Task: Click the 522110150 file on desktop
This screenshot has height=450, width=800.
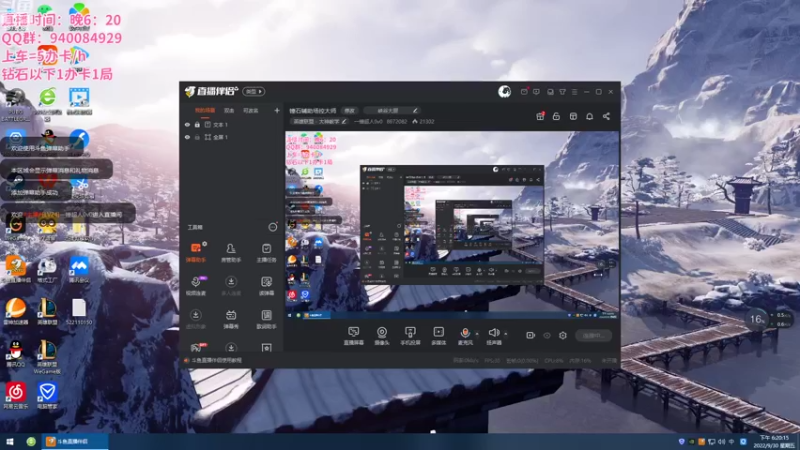Action: click(x=79, y=312)
